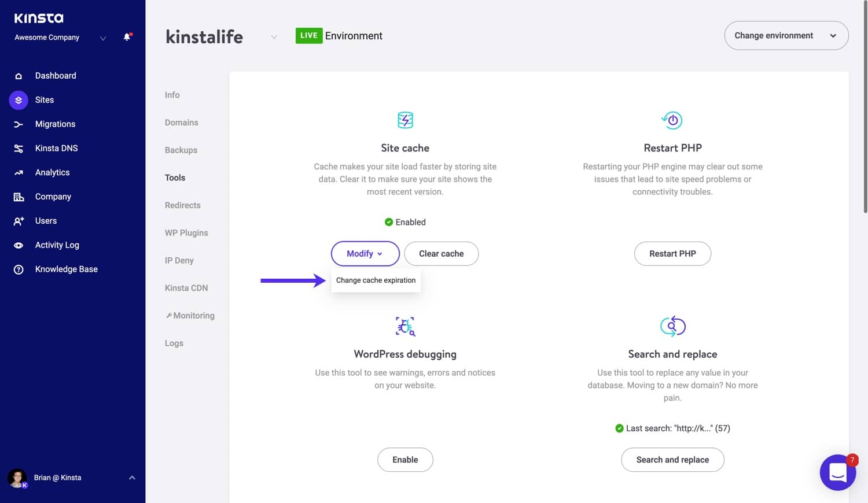Screen dimensions: 868x503
Task: Check notifications via the bell icon
Action: coord(126,36)
